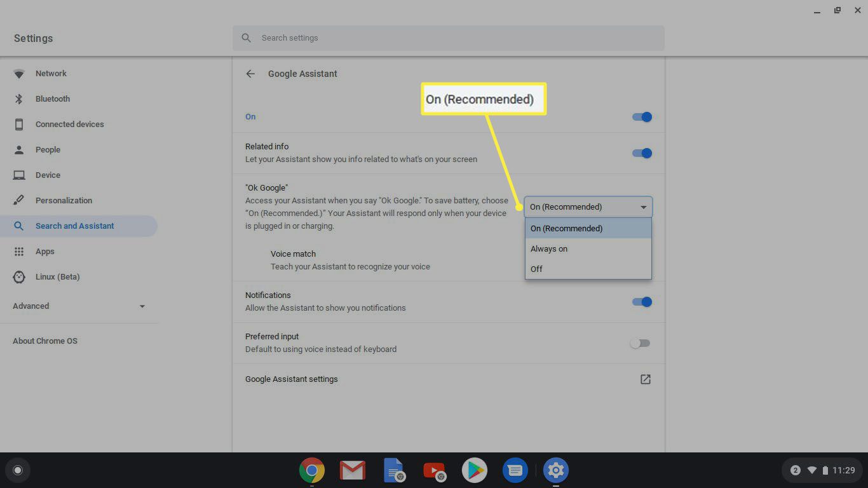The height and width of the screenshot is (488, 868).
Task: Click the "Advanced" label in sidebar
Action: [x=31, y=306]
